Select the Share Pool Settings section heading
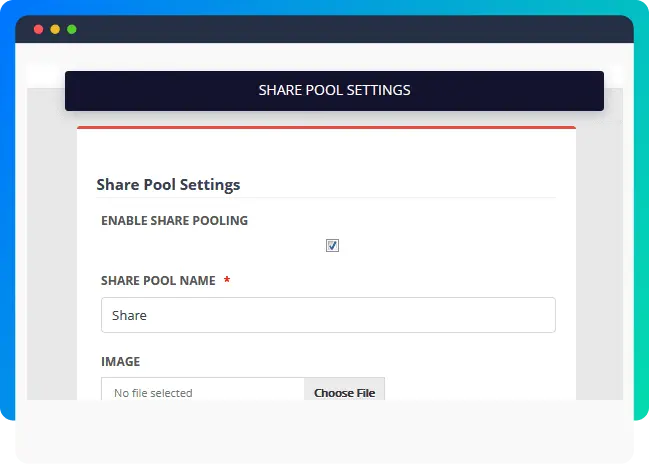The image size is (649, 464). point(168,184)
